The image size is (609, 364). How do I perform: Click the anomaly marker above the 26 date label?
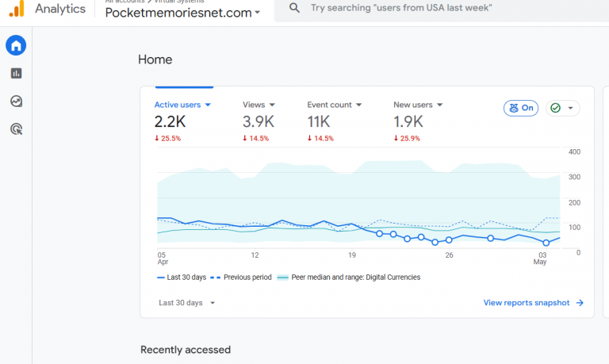pos(449,240)
